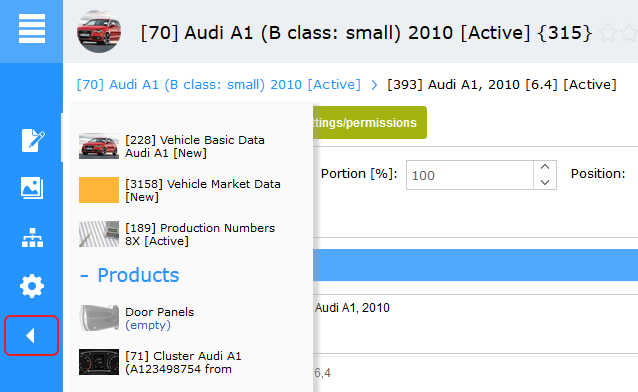
Task: Increase Portion percentage with up arrow
Action: [x=545, y=167]
